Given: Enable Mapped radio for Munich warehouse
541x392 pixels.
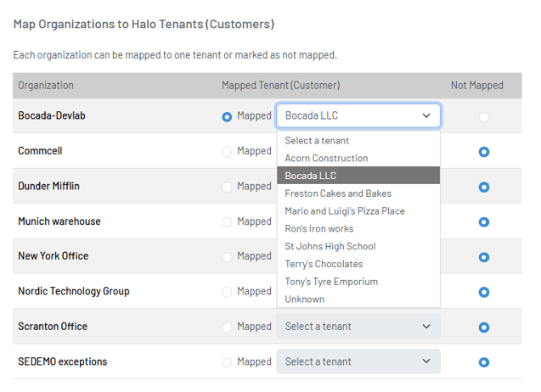Looking at the screenshot, I should [227, 221].
